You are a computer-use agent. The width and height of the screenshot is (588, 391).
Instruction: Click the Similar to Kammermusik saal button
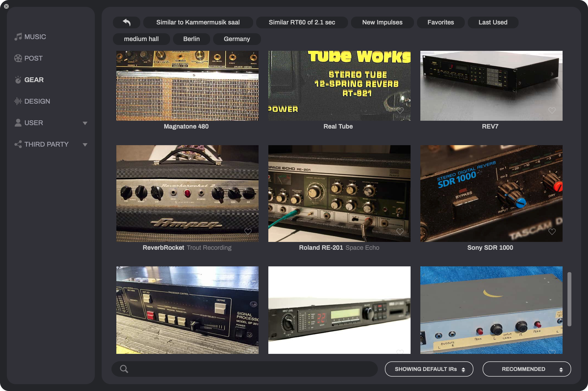198,22
